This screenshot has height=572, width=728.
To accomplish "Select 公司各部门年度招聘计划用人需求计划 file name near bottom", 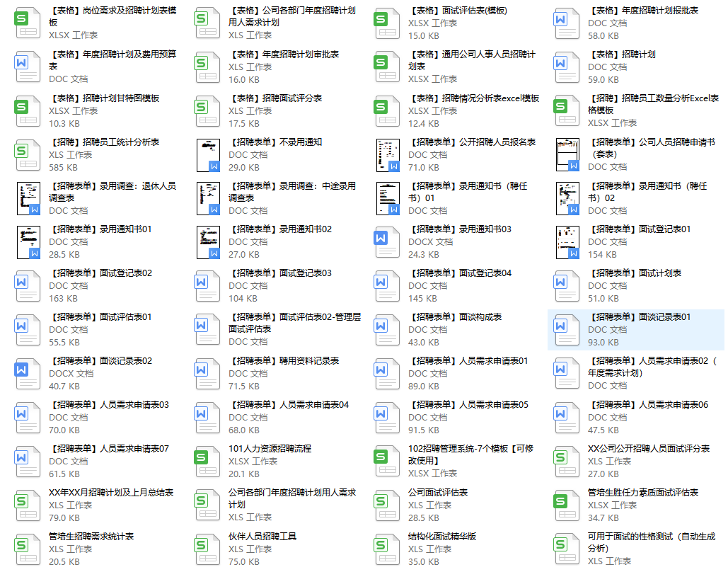I will coord(292,498).
